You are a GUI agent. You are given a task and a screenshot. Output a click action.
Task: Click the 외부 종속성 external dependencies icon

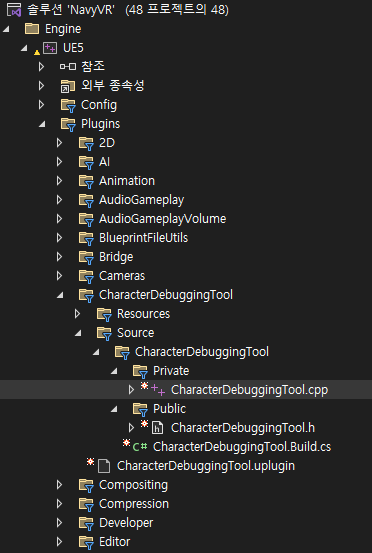click(x=68, y=86)
